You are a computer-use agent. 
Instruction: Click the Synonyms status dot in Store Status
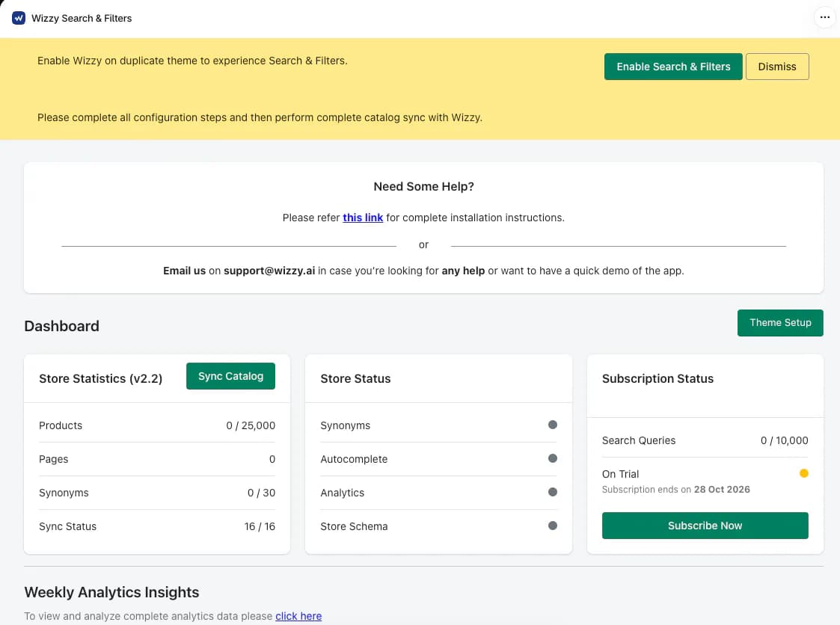(552, 425)
